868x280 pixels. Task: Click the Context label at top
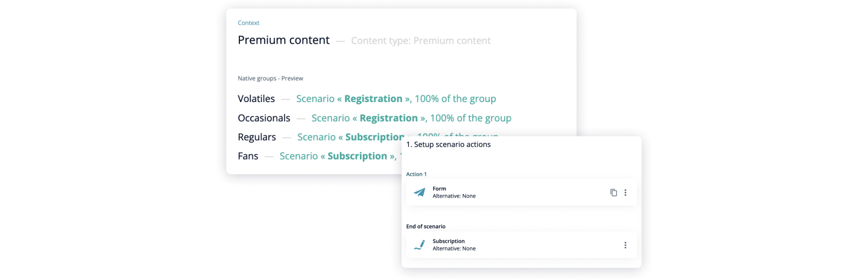(249, 23)
